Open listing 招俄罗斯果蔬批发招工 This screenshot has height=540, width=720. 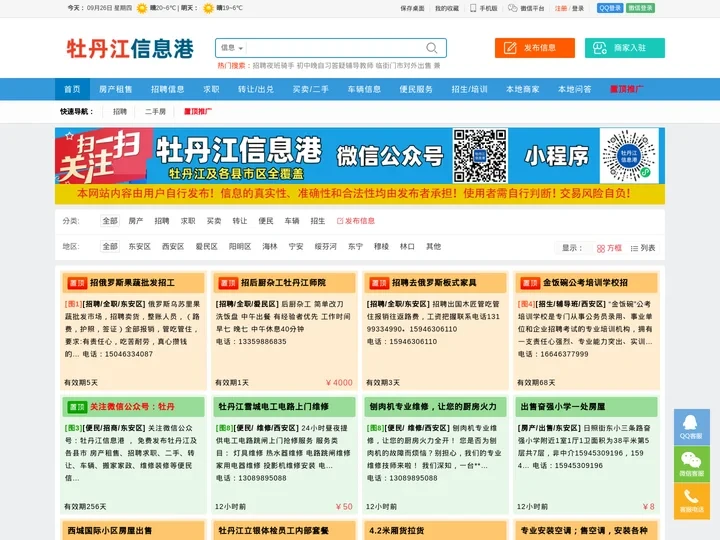tap(132, 283)
